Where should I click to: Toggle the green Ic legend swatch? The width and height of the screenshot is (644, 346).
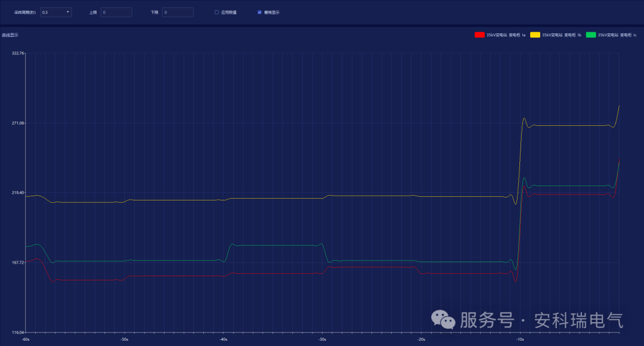coord(590,35)
